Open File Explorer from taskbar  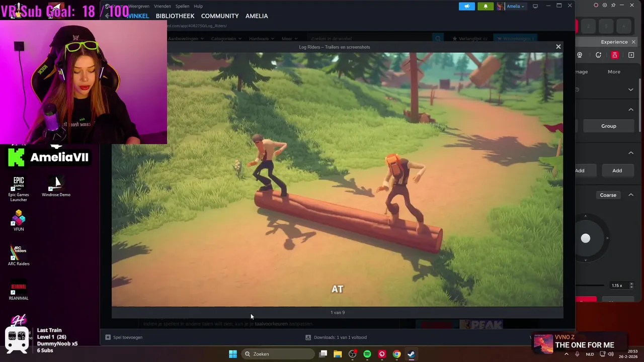click(338, 354)
